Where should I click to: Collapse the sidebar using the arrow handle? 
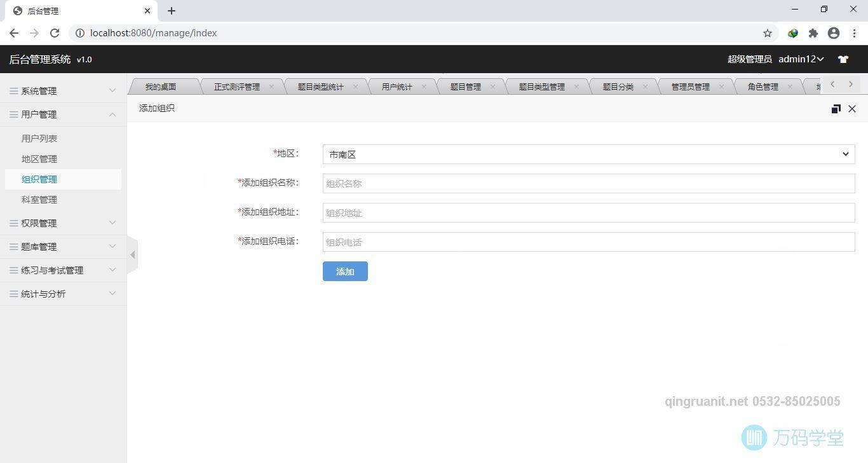pos(133,254)
